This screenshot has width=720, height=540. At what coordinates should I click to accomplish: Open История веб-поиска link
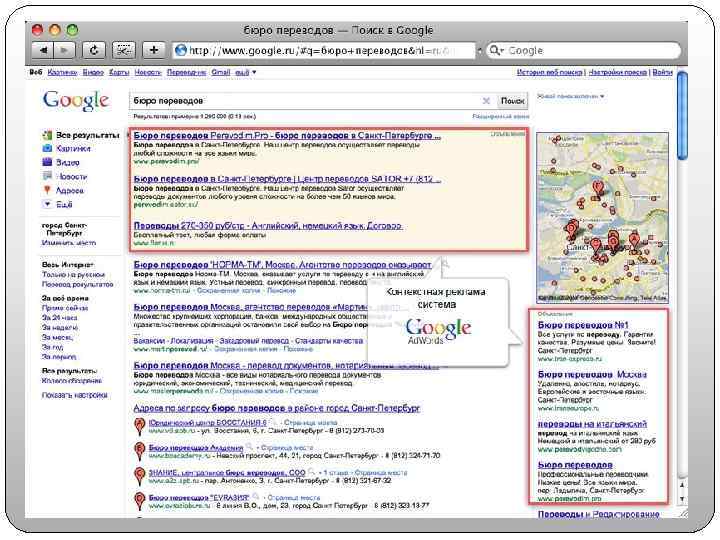click(549, 73)
